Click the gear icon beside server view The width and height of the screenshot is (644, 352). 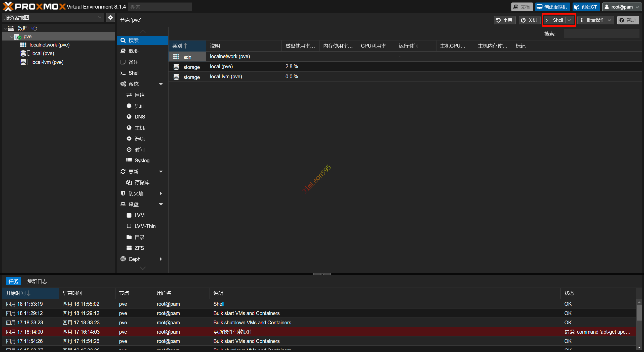click(110, 18)
